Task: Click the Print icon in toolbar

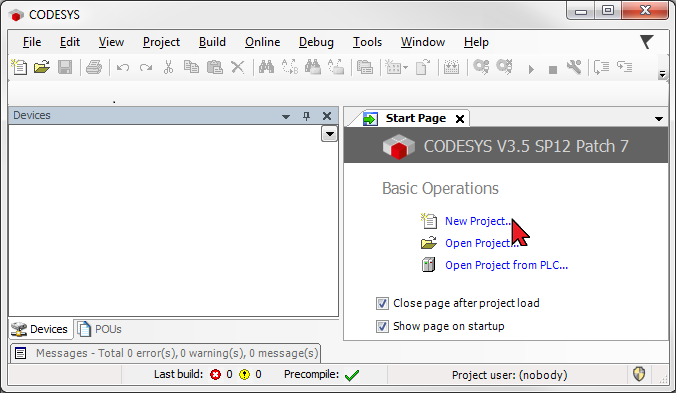Action: pyautogui.click(x=94, y=67)
